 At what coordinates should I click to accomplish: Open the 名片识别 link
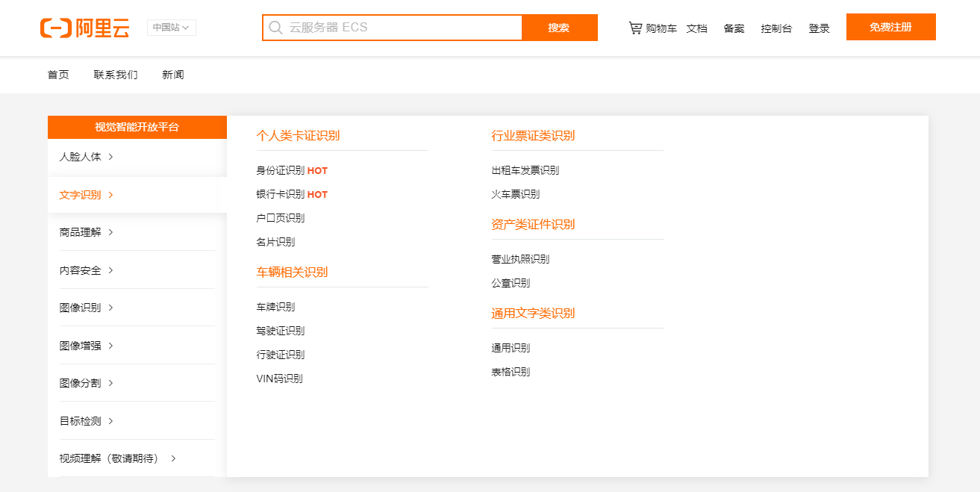pyautogui.click(x=275, y=242)
